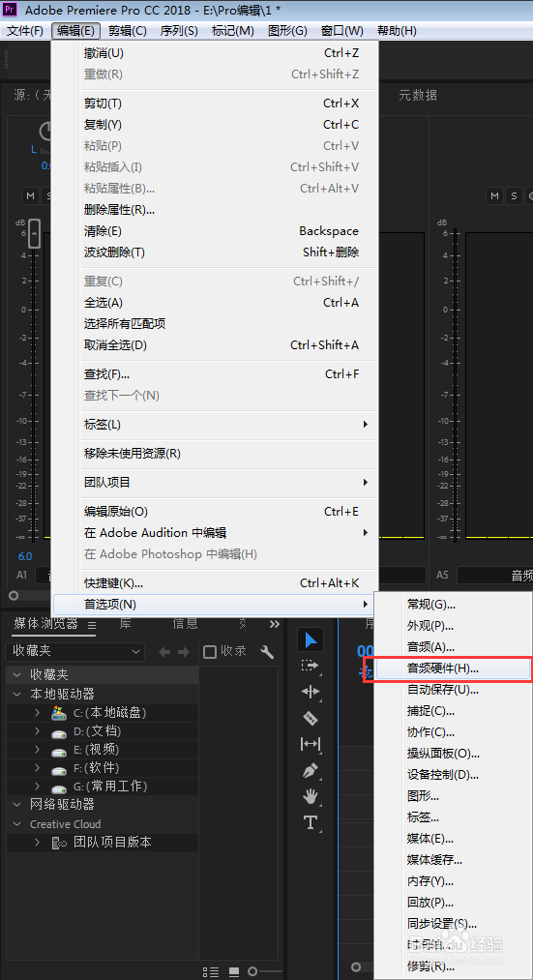533x980 pixels.
Task: Go forward in Media Browser
Action: pos(183,652)
